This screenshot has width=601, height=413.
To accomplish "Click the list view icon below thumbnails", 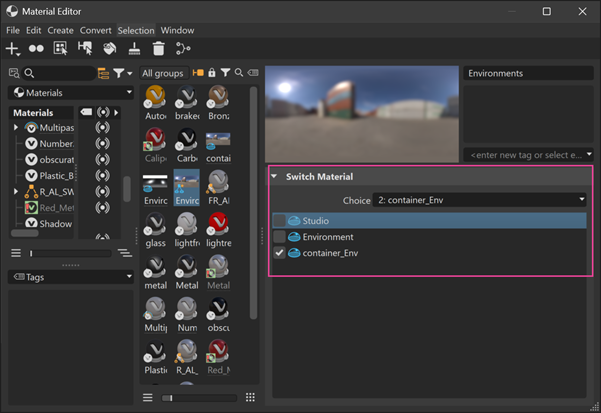I will pyautogui.click(x=148, y=397).
